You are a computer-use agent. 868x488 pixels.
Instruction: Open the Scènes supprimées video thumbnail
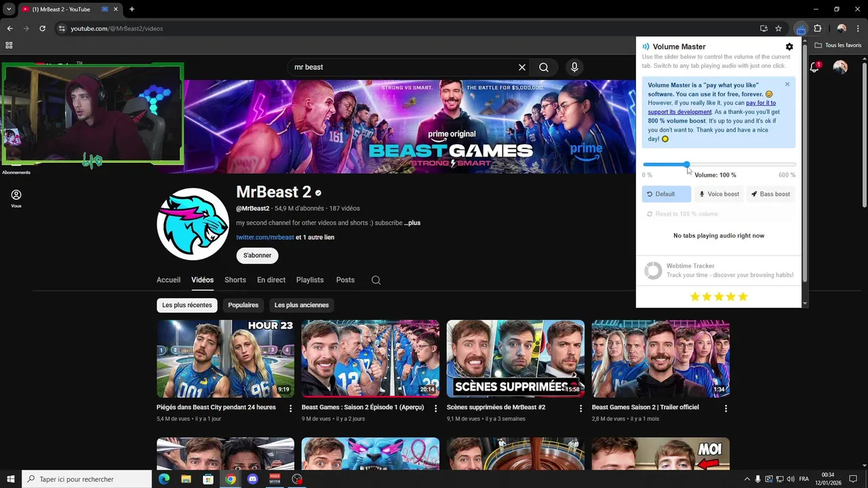pos(515,359)
